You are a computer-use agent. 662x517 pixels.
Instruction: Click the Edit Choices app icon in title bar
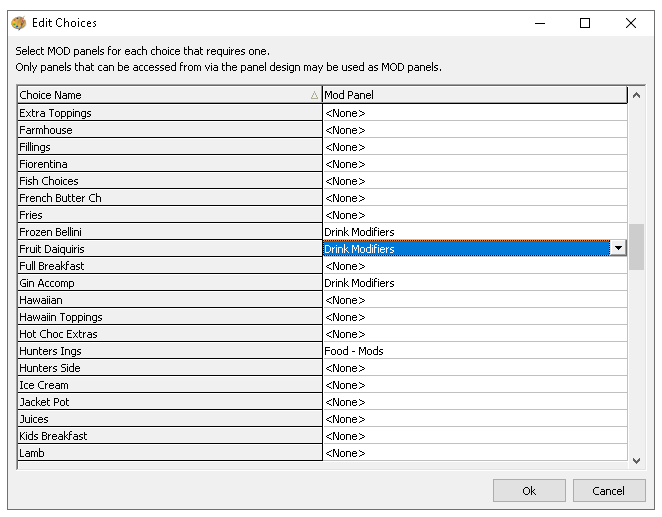coord(18,23)
